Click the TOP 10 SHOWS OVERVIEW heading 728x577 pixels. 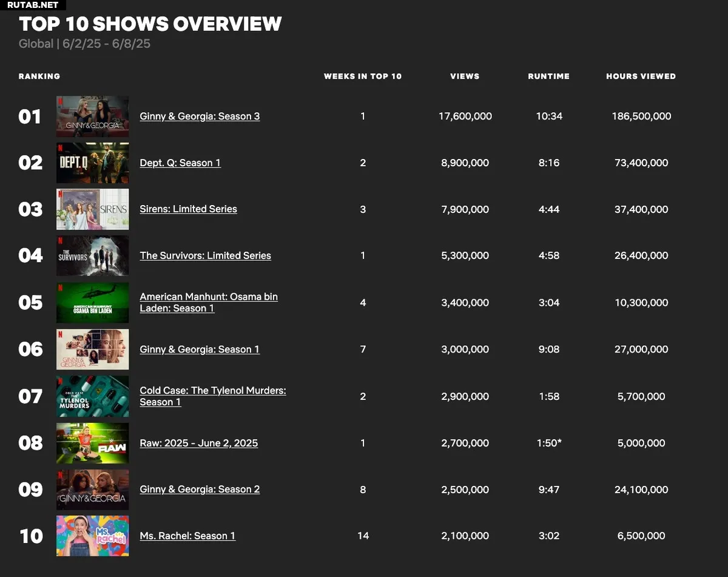pos(150,24)
